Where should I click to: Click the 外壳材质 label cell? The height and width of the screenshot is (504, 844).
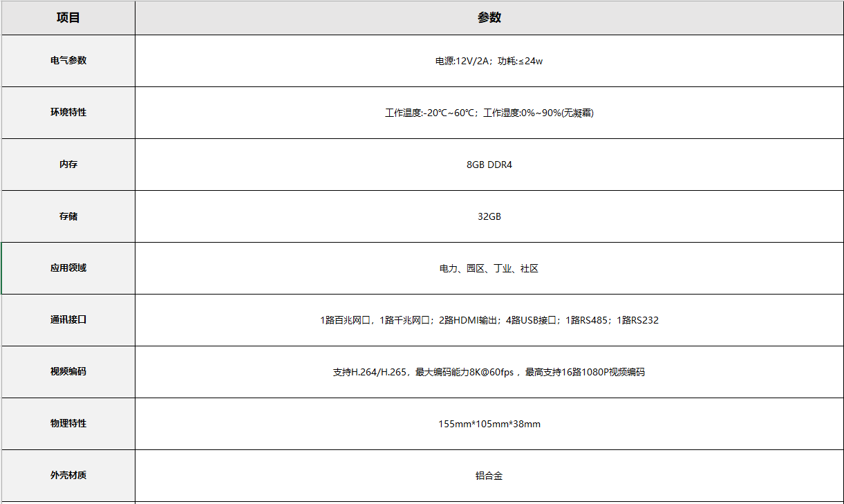point(68,476)
